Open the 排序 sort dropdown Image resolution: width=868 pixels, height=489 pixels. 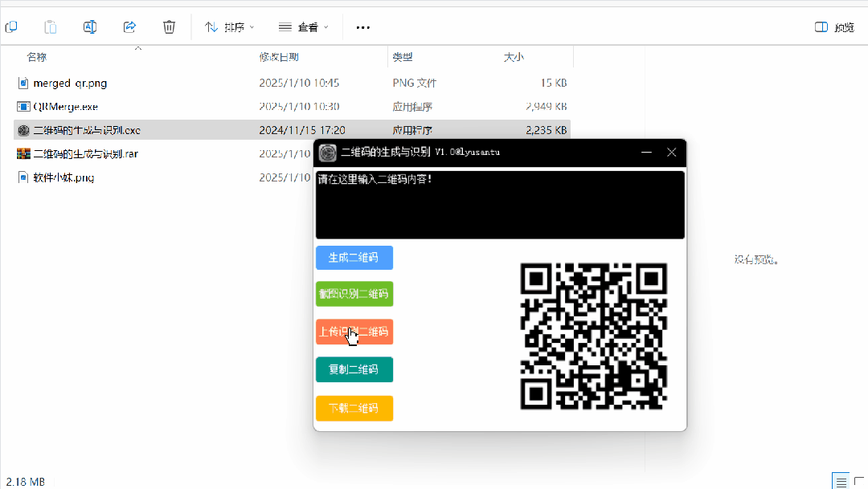pyautogui.click(x=229, y=26)
